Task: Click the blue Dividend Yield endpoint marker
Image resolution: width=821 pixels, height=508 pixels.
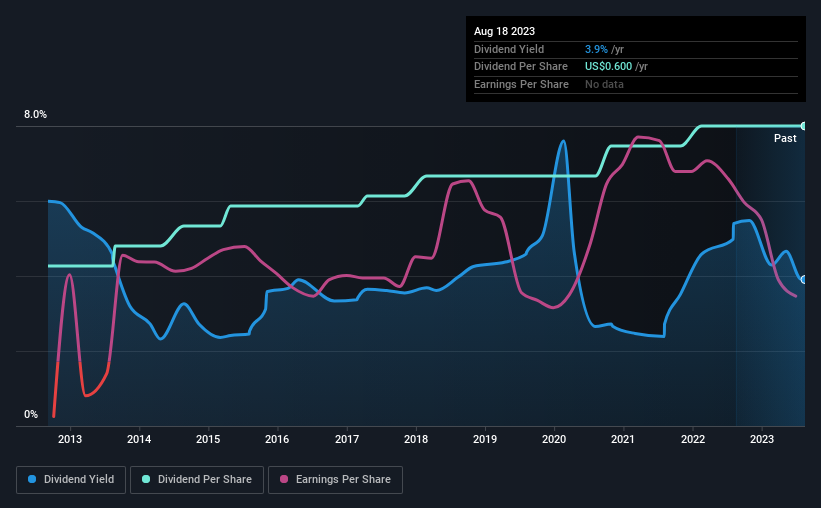Action: click(x=804, y=279)
